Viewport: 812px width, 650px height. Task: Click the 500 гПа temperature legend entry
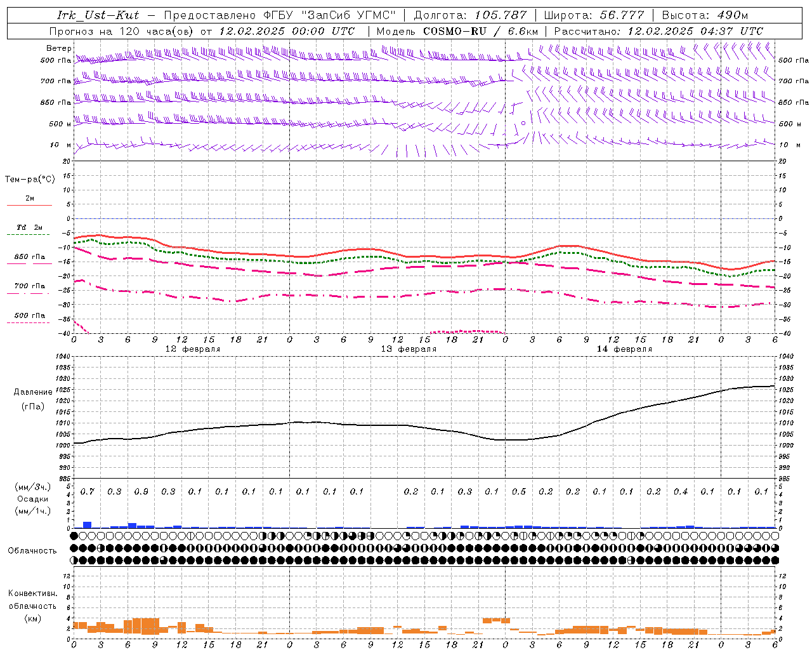30,315
